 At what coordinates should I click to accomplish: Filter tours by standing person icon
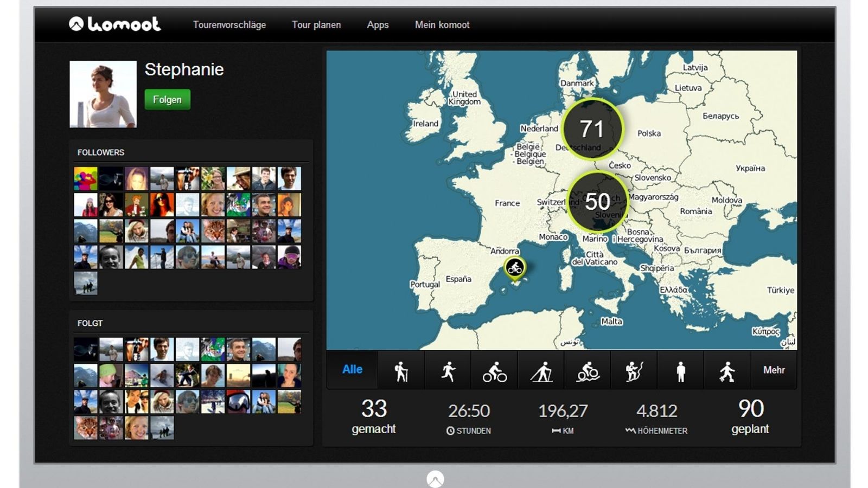point(681,371)
